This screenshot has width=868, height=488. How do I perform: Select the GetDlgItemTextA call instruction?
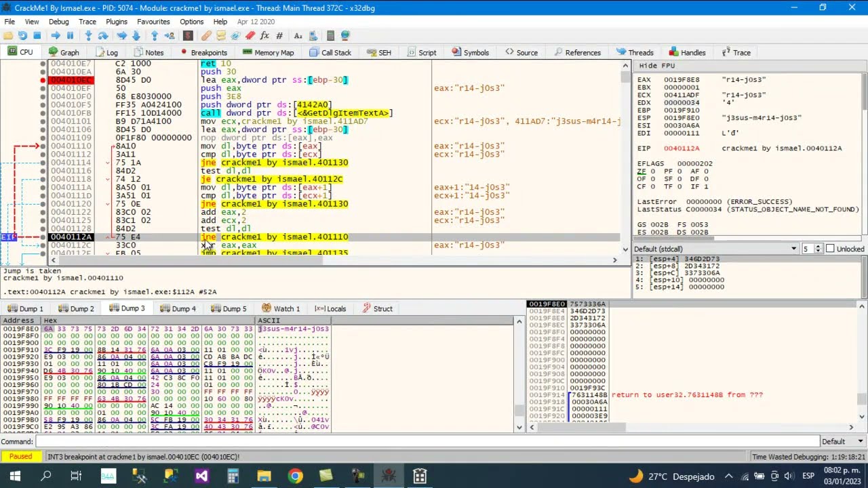296,113
